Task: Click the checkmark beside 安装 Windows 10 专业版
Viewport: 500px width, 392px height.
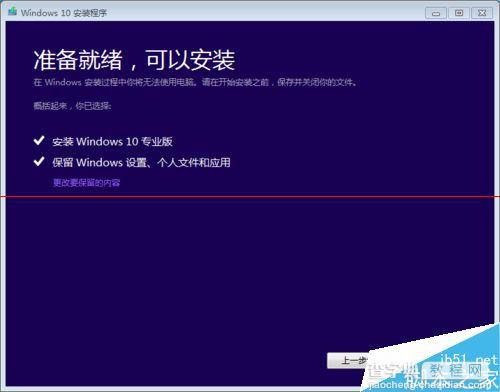Action: (39, 140)
